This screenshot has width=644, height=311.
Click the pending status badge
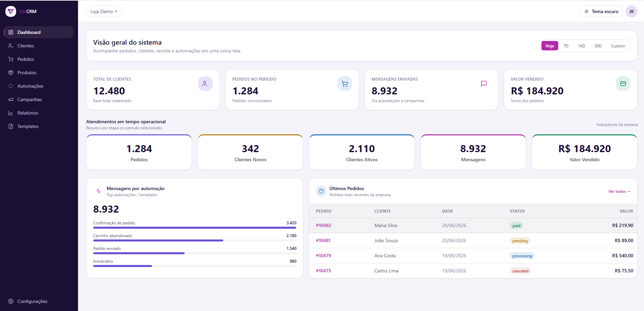tap(520, 241)
